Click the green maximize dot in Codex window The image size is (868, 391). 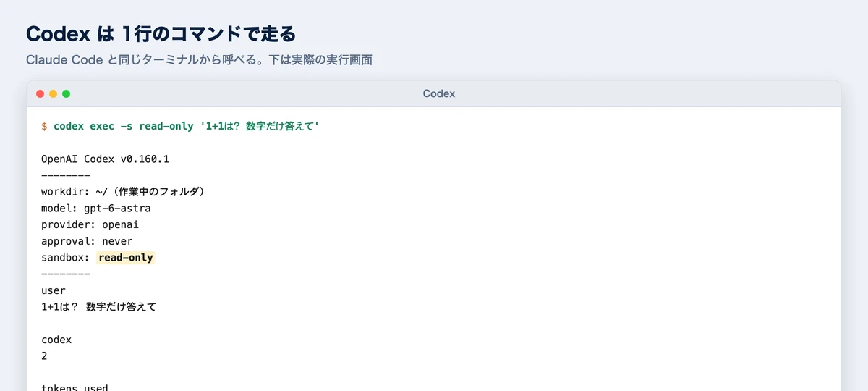click(x=67, y=93)
